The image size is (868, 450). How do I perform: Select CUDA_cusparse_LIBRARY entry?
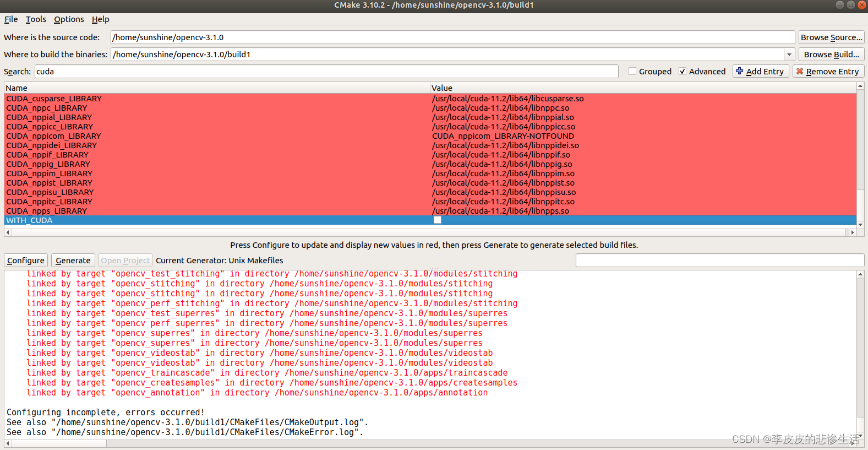coord(54,99)
